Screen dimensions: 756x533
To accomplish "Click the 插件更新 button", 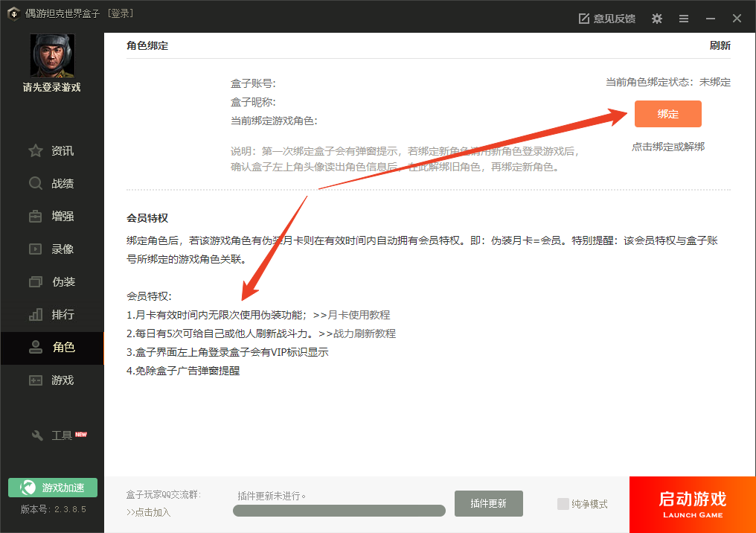I will pos(488,504).
